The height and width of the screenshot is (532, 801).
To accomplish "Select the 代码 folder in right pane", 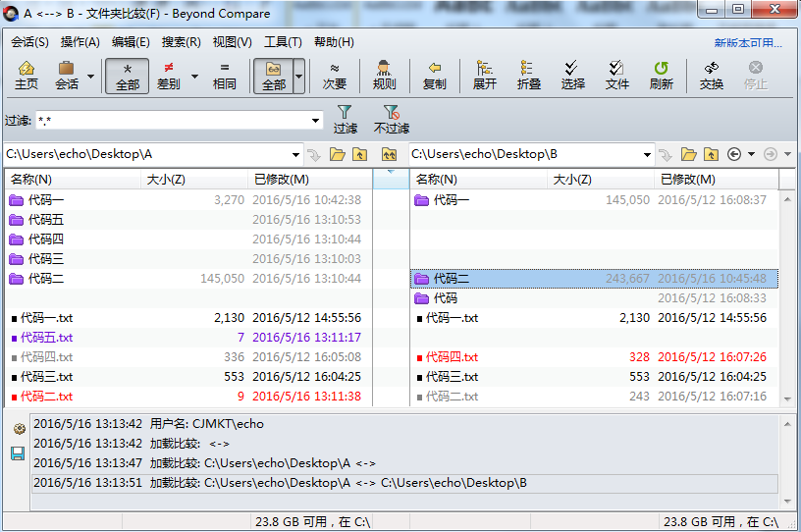I will [594, 298].
